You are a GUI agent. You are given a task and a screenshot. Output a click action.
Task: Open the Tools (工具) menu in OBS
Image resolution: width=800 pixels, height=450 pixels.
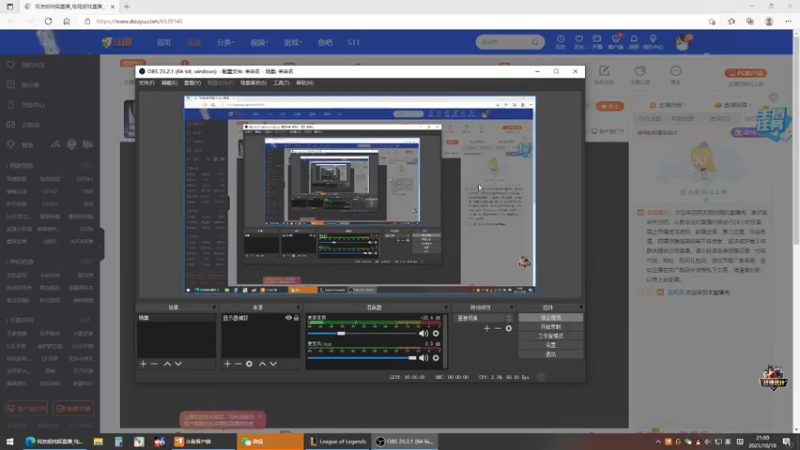click(281, 83)
